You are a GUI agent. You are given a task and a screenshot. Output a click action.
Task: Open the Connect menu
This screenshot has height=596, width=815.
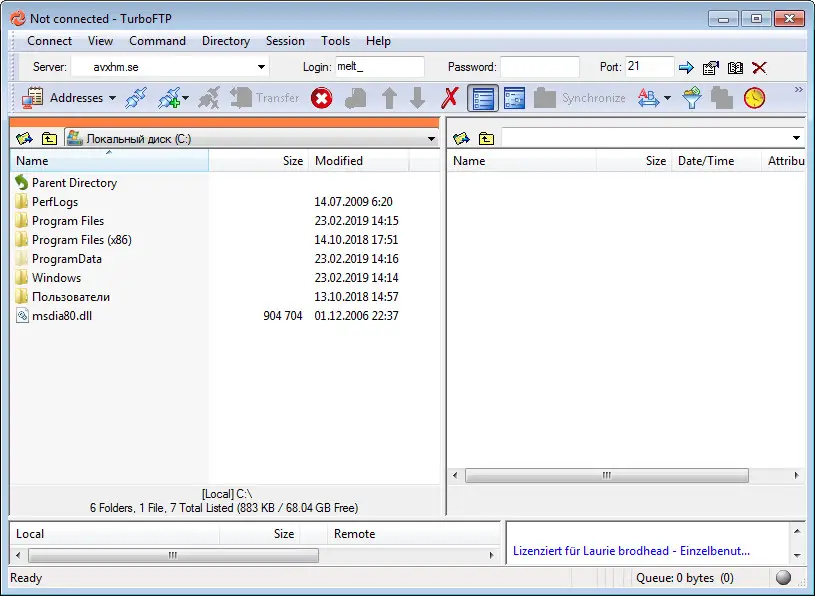pyautogui.click(x=49, y=41)
